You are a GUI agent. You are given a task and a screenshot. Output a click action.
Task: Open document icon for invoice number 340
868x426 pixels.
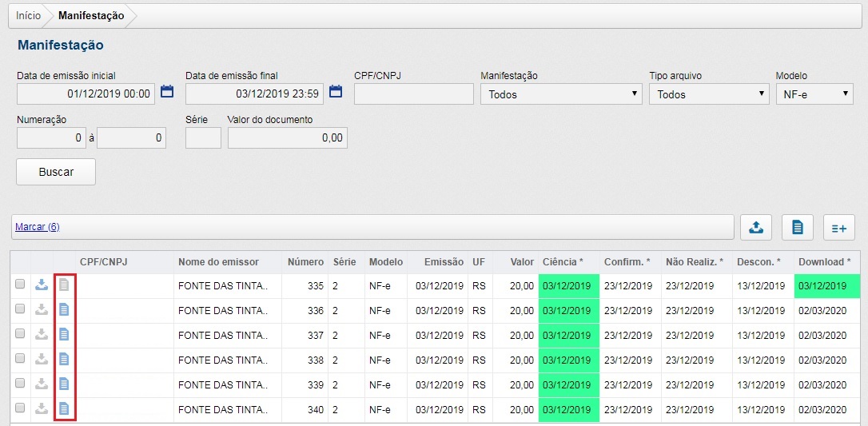click(x=65, y=408)
